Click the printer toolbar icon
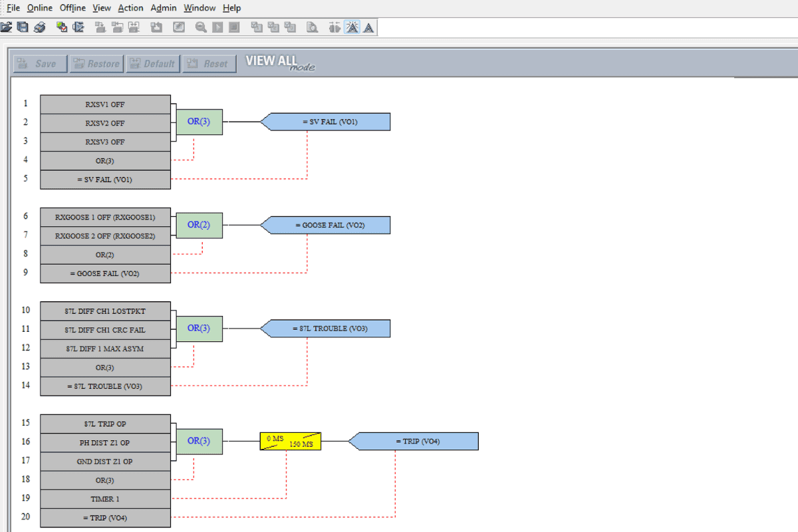This screenshot has width=798, height=532. click(40, 27)
